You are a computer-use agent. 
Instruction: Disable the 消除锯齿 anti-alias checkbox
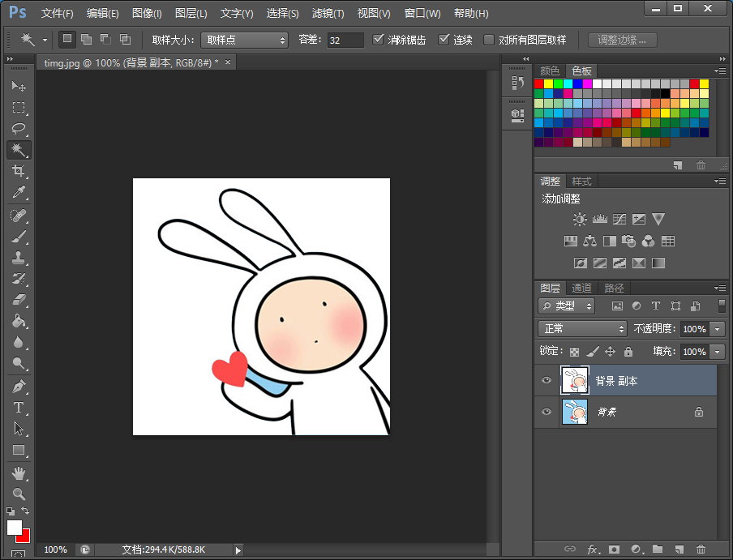pos(379,40)
